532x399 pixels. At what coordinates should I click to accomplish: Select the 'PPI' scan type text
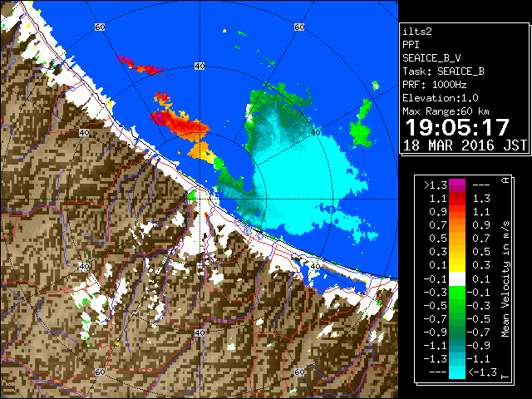click(411, 45)
